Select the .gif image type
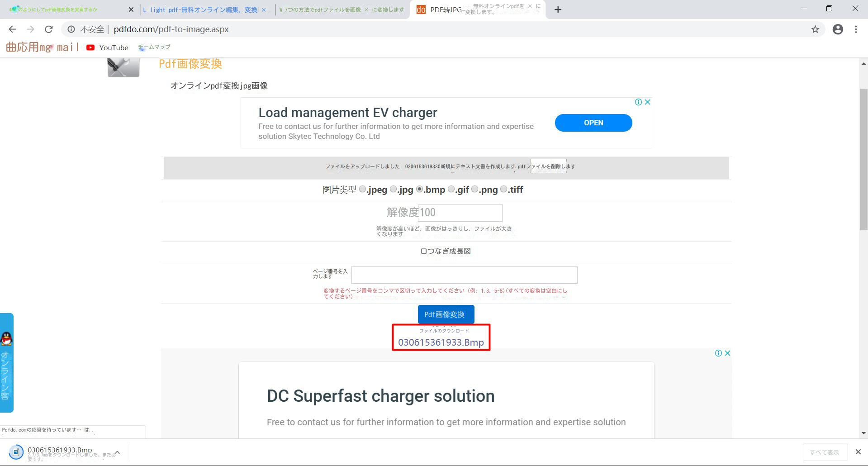The image size is (868, 466). 451,189
